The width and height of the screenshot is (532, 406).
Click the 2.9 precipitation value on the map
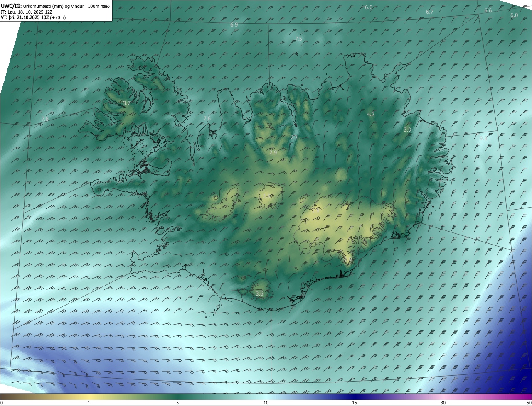click(x=273, y=153)
